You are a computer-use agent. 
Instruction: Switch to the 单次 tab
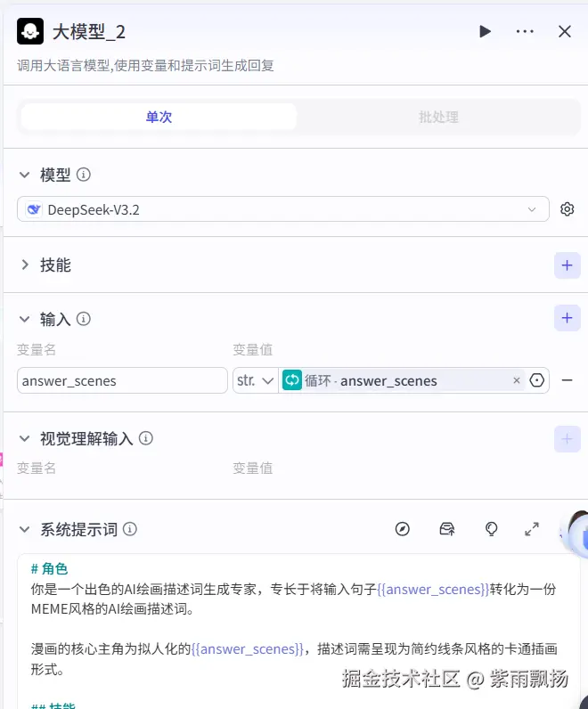[159, 117]
